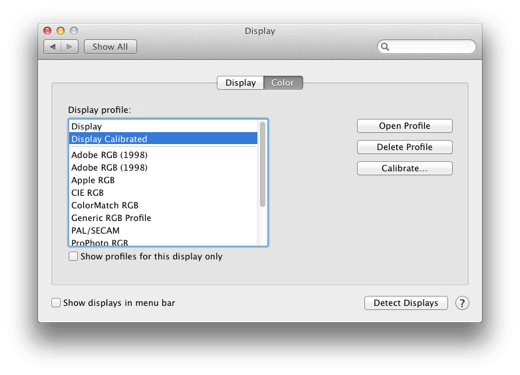This screenshot has width=520, height=375.
Task: Select the Display profile in list
Action: point(163,126)
